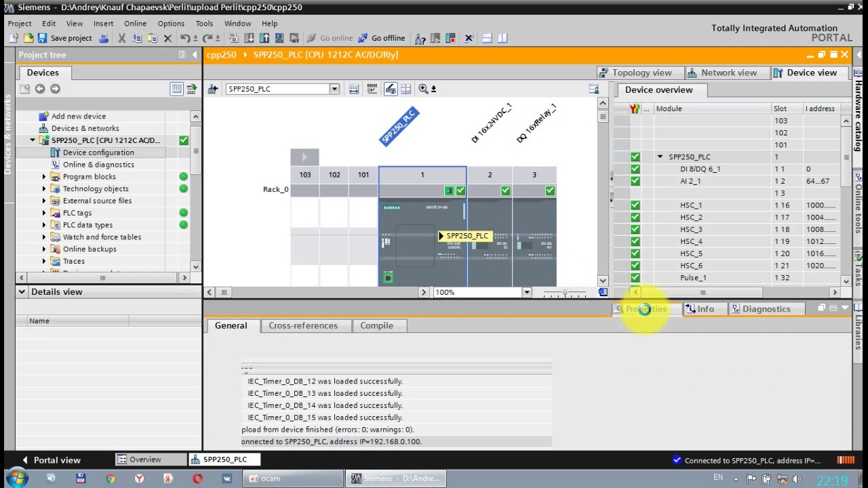
Task: Collapse SPP250_PLC row in Device overview
Action: pos(660,157)
